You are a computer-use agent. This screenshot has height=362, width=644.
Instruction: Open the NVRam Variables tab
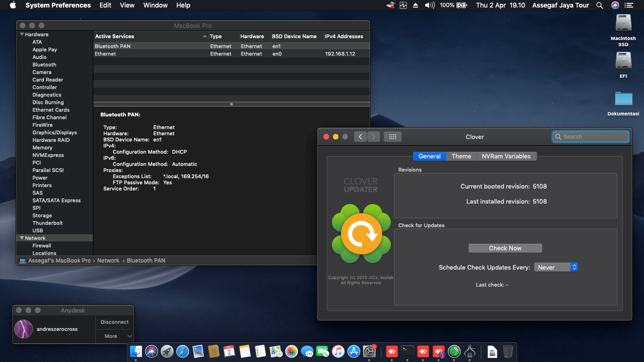tap(506, 156)
